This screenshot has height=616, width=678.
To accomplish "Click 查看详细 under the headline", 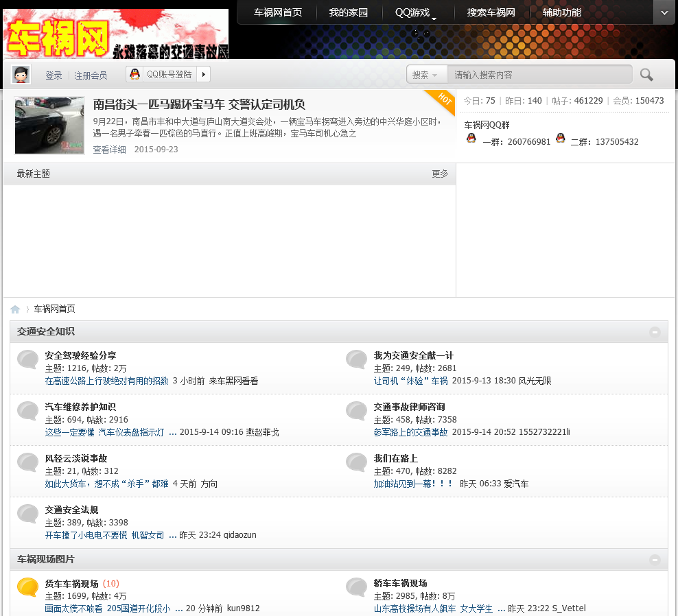I will pyautogui.click(x=109, y=150).
